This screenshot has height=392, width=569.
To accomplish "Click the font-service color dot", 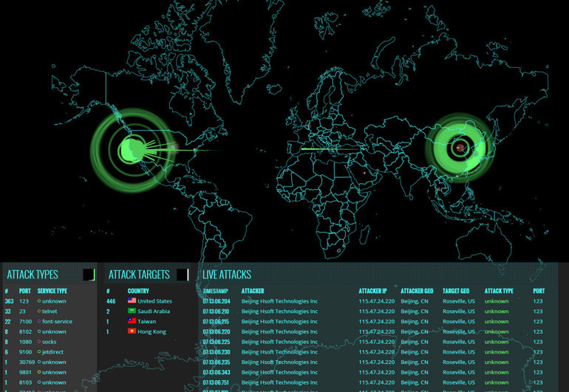I will (x=39, y=322).
